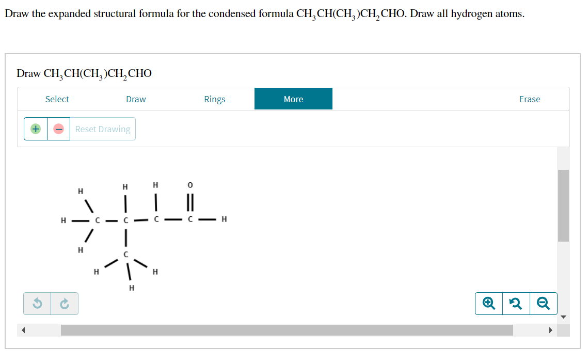Expand content with the right scroll arrow

click(550, 330)
